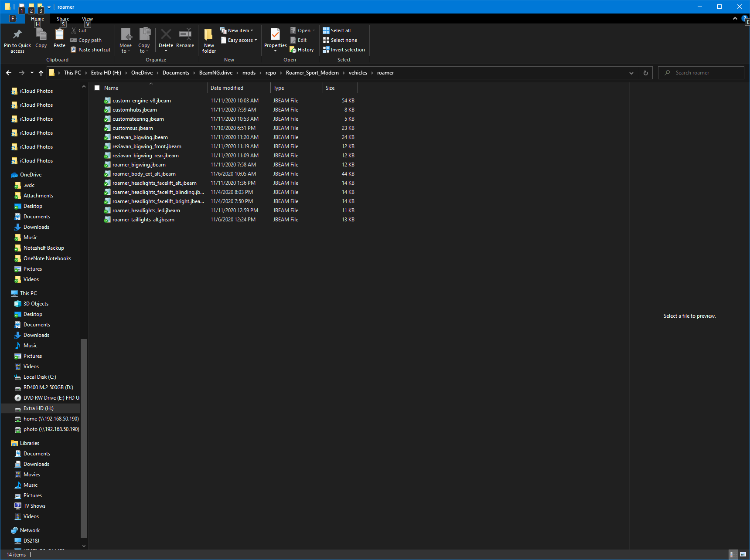Select Copy path command
This screenshot has width=750, height=560.
(86, 40)
